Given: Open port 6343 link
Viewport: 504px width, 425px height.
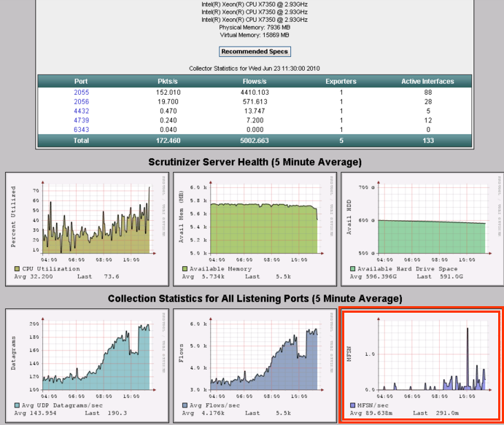Looking at the screenshot, I should (81, 130).
